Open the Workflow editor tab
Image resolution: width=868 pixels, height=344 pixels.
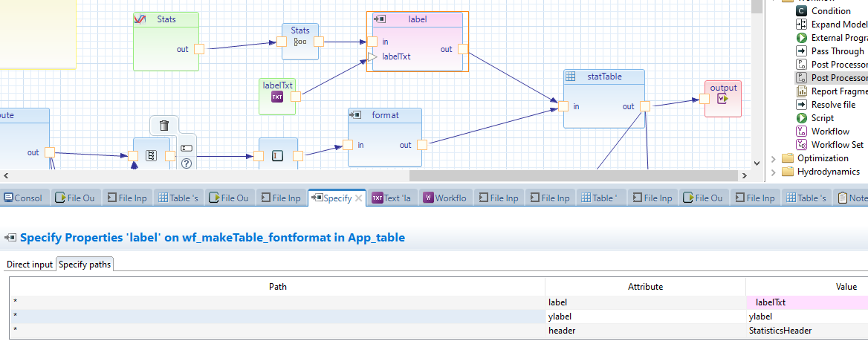tap(444, 198)
